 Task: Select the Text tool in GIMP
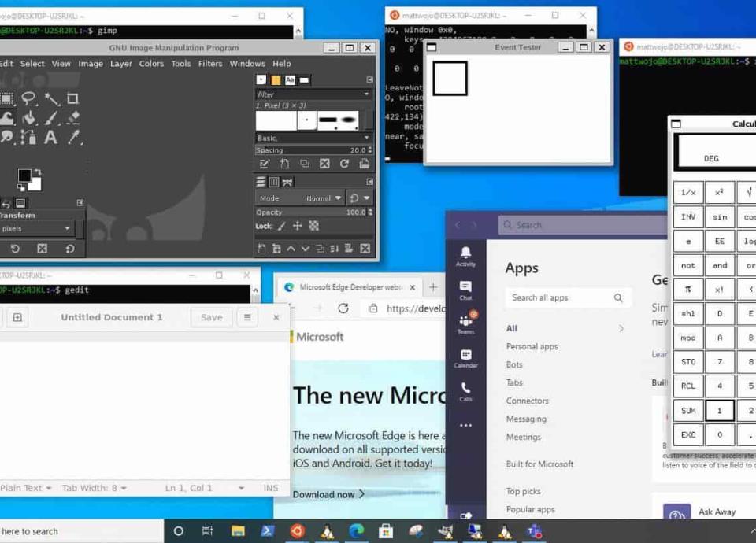click(50, 137)
